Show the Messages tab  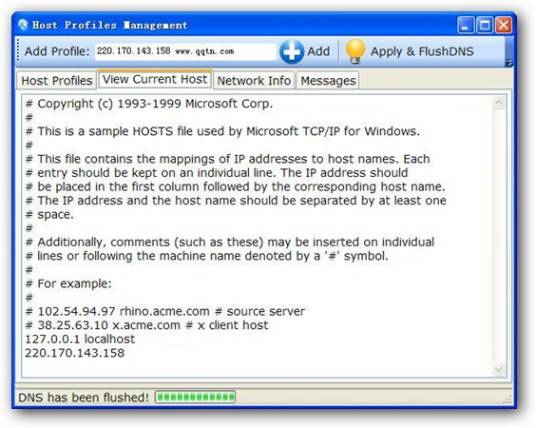[x=328, y=81]
